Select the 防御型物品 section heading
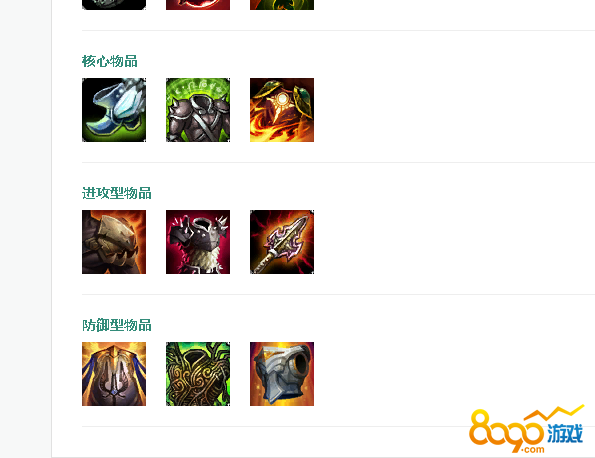Image resolution: width=595 pixels, height=458 pixels. point(116,325)
